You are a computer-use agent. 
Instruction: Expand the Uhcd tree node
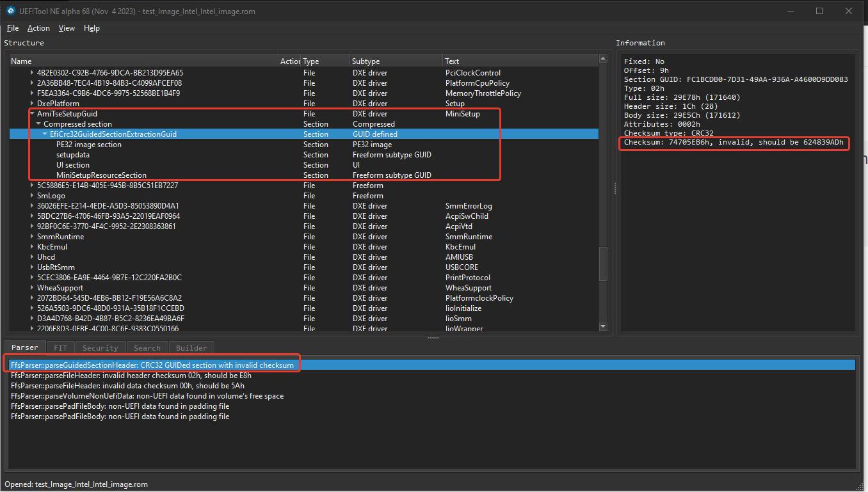coord(33,257)
